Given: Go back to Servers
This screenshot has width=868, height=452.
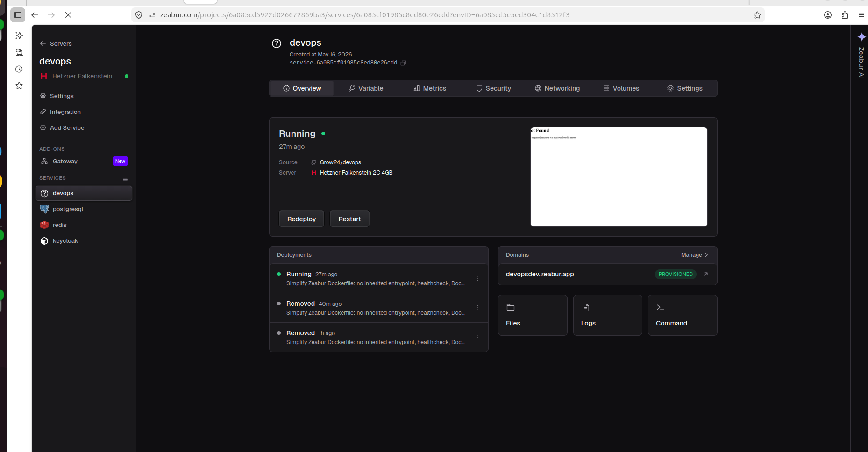Looking at the screenshot, I should click(x=56, y=43).
